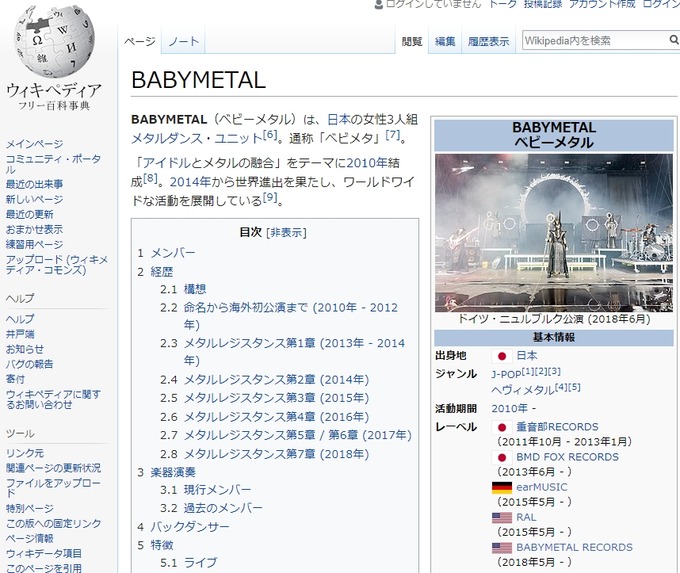Open この版への固定リンク link
Viewport: 680px width, 573px height.
click(53, 524)
